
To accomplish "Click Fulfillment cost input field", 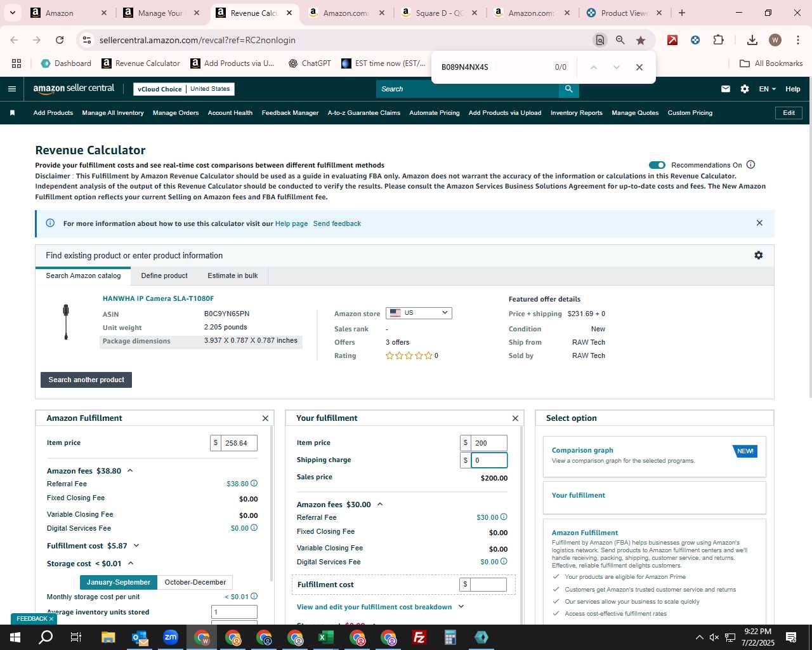I will point(488,584).
